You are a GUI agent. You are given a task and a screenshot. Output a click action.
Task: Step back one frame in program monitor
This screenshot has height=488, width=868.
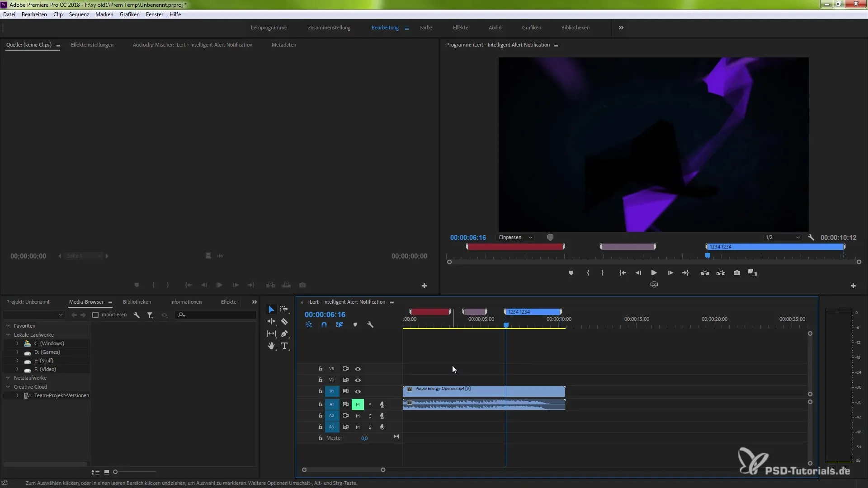click(638, 273)
